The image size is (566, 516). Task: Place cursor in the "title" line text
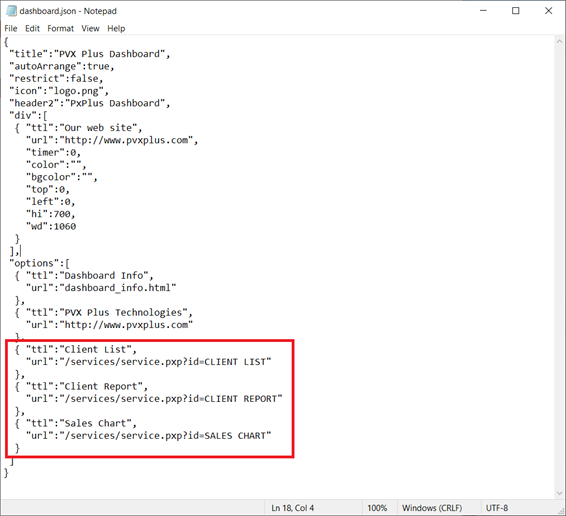tap(90, 54)
